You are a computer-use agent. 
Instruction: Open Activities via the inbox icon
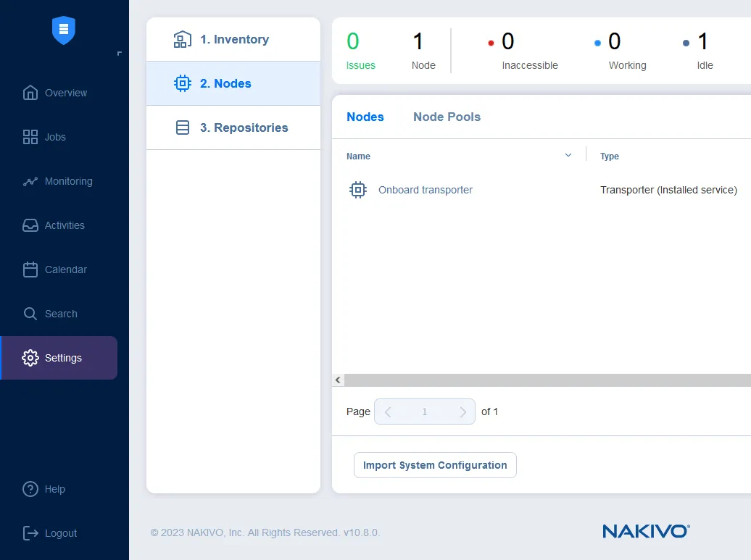30,225
